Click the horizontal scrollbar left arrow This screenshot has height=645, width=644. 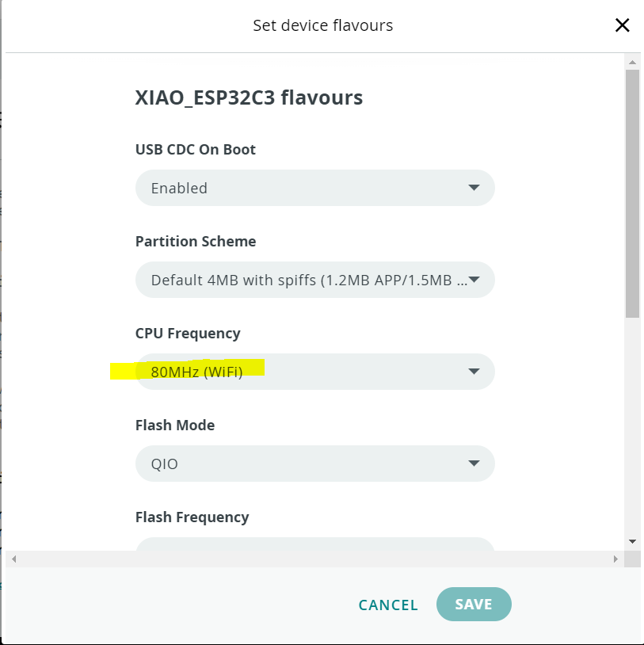tap(14, 559)
